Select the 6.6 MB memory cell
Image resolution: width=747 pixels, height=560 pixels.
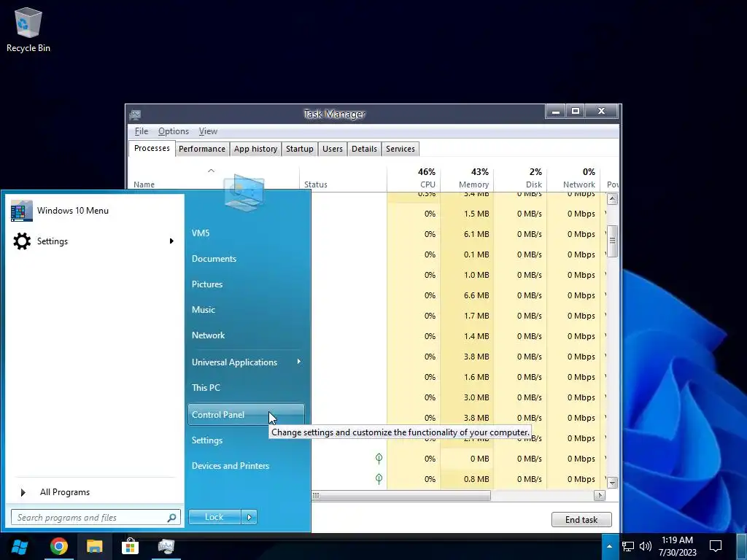click(x=467, y=295)
